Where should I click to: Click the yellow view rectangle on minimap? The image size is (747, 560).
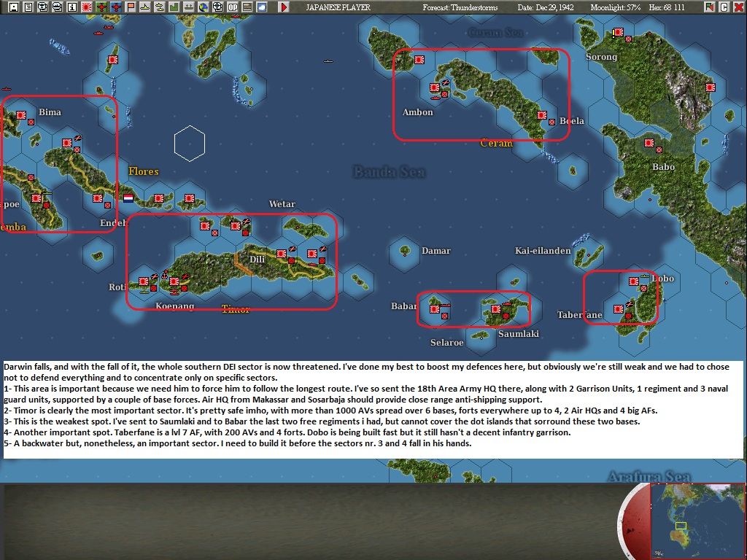point(681,526)
